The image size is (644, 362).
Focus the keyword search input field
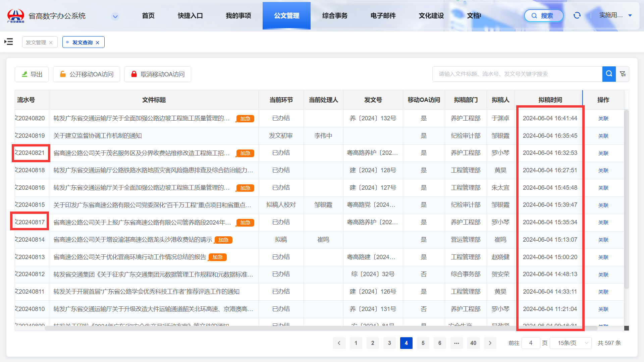coord(517,74)
